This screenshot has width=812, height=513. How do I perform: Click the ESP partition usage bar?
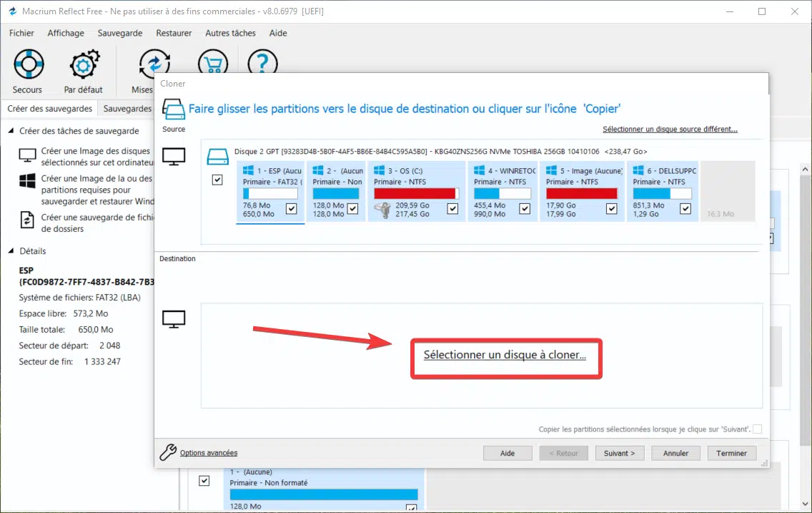(270, 193)
